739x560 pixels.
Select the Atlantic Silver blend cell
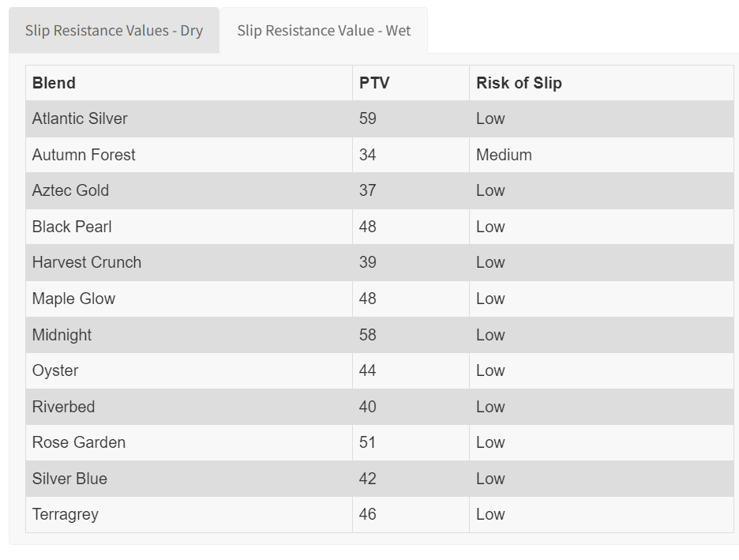click(x=80, y=118)
